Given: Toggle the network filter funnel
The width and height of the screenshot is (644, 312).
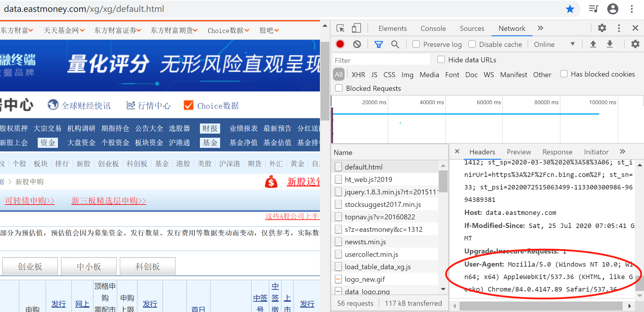Looking at the screenshot, I should [x=378, y=45].
